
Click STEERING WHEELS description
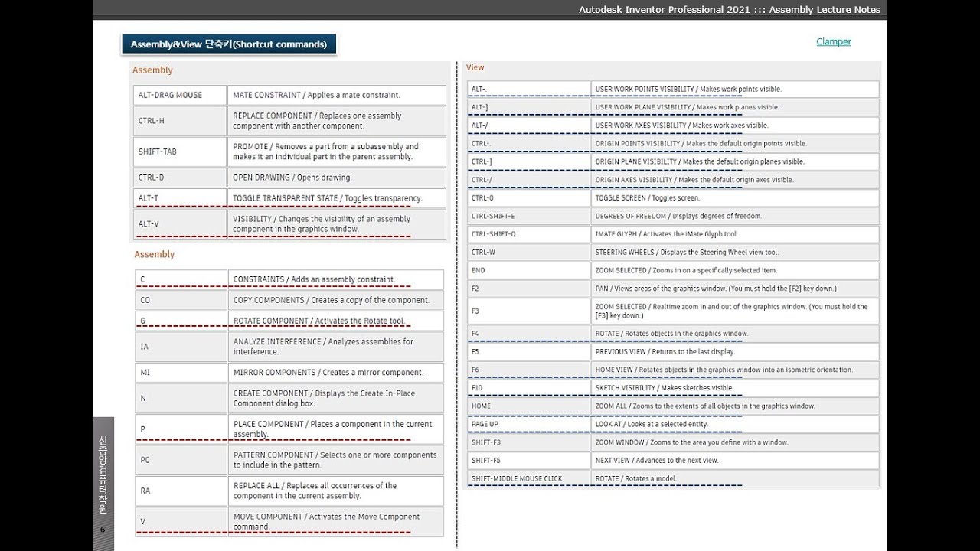click(735, 252)
